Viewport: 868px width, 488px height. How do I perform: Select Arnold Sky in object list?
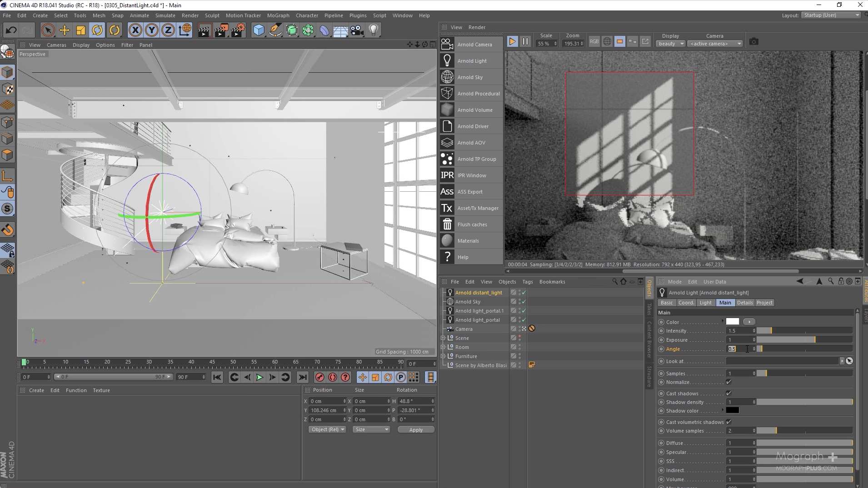pos(468,302)
